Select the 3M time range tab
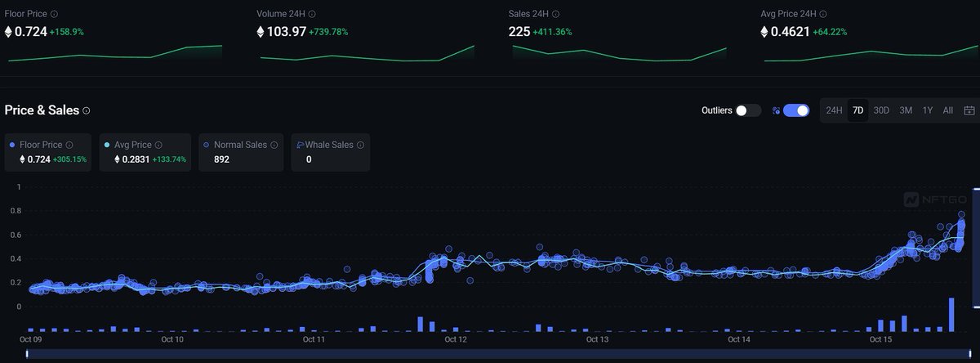The height and width of the screenshot is (363, 980). click(906, 110)
